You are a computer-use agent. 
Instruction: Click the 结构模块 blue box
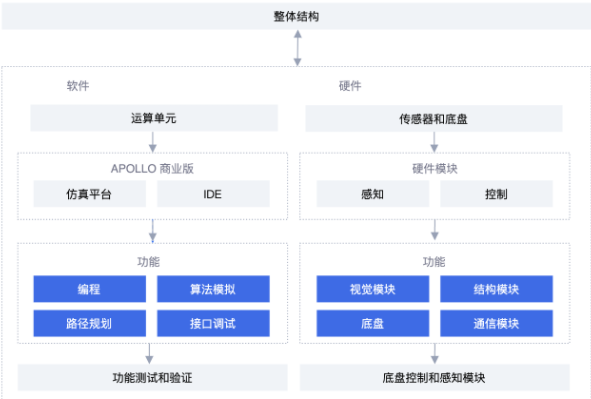496,289
